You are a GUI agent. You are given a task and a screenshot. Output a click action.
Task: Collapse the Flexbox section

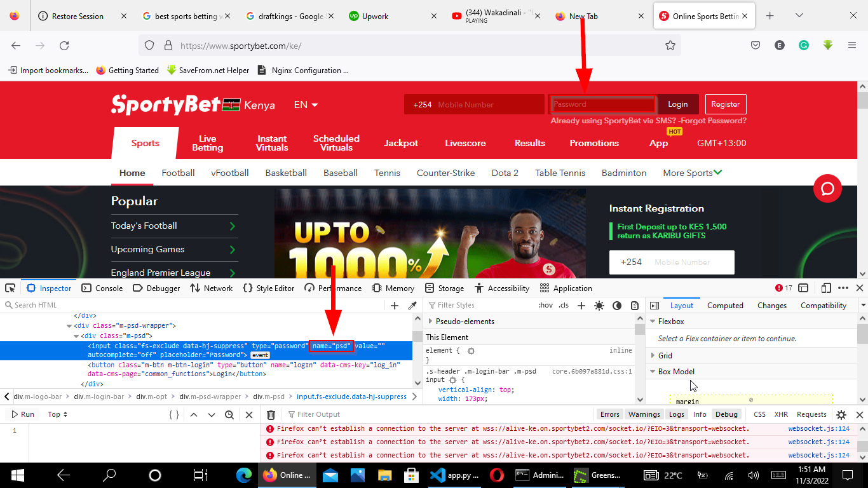[x=653, y=322]
